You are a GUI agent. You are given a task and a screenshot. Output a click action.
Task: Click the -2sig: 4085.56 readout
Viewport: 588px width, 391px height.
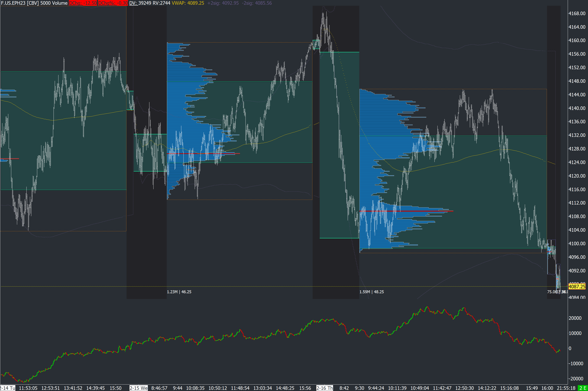[x=257, y=3]
